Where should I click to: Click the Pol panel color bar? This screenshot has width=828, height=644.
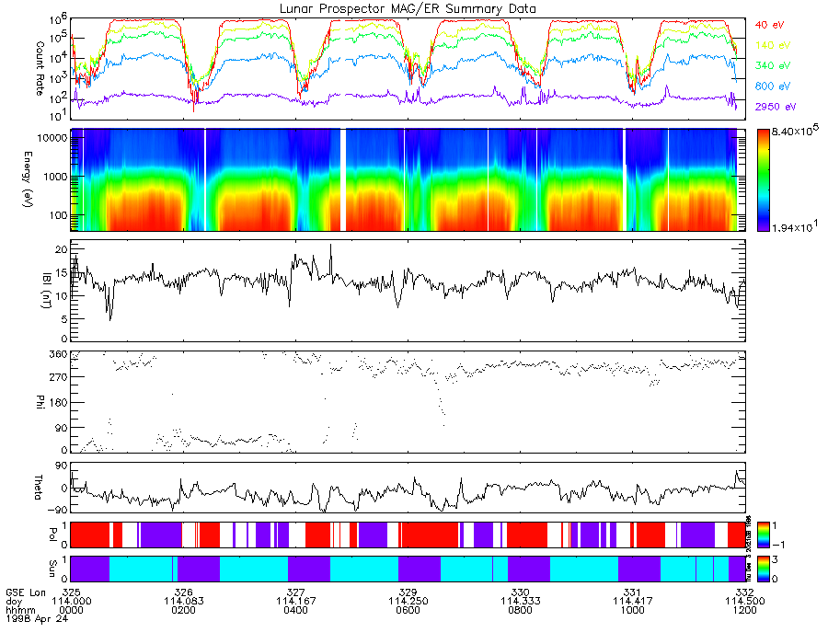(763, 535)
